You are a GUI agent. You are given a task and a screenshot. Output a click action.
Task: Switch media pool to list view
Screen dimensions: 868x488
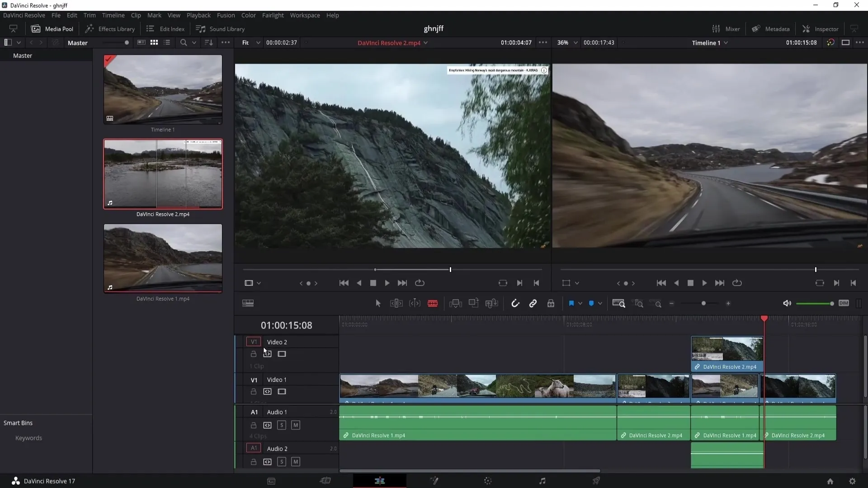(x=167, y=42)
